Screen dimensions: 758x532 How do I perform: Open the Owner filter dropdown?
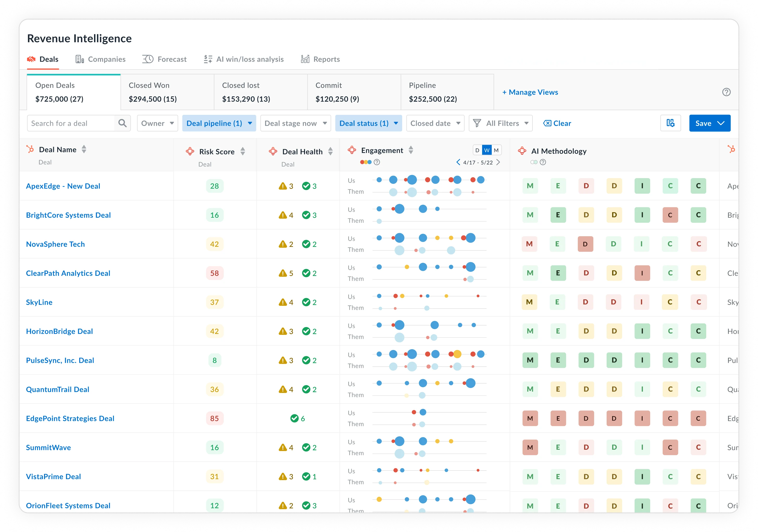[158, 123]
